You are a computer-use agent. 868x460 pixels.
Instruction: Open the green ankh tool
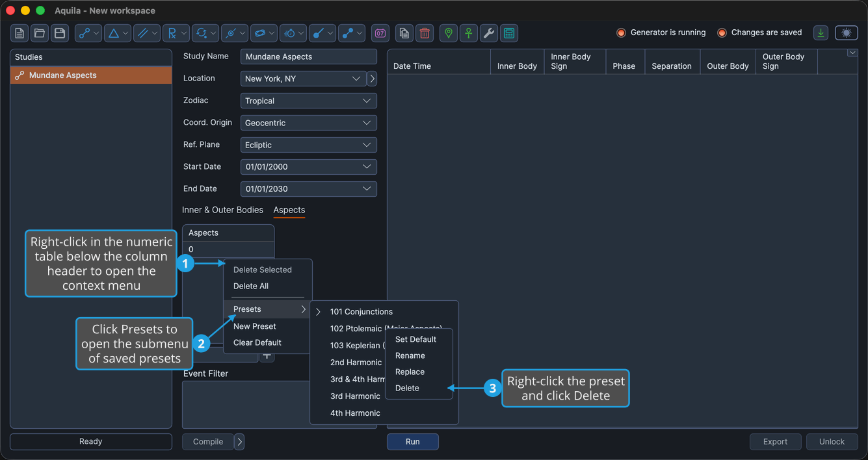click(x=469, y=33)
